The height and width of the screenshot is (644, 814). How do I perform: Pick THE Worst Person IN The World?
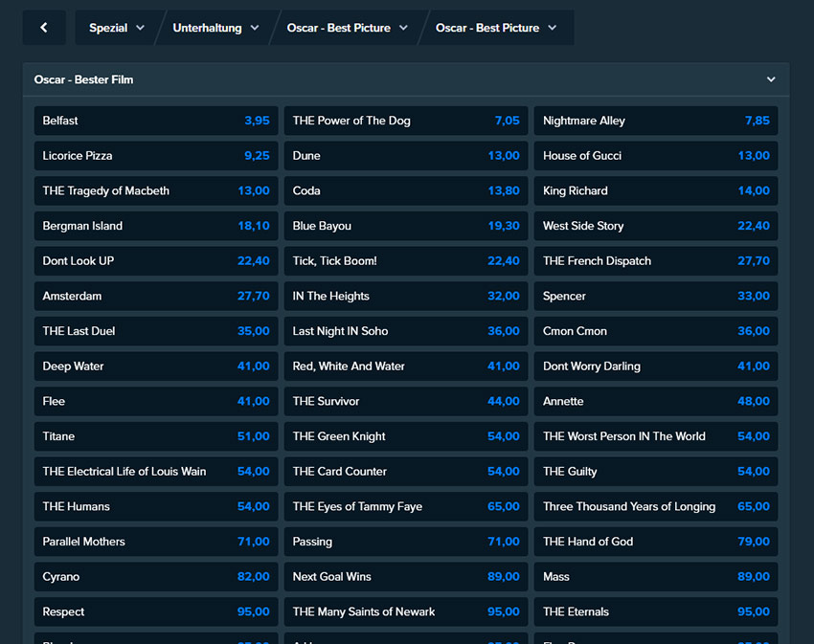point(656,436)
